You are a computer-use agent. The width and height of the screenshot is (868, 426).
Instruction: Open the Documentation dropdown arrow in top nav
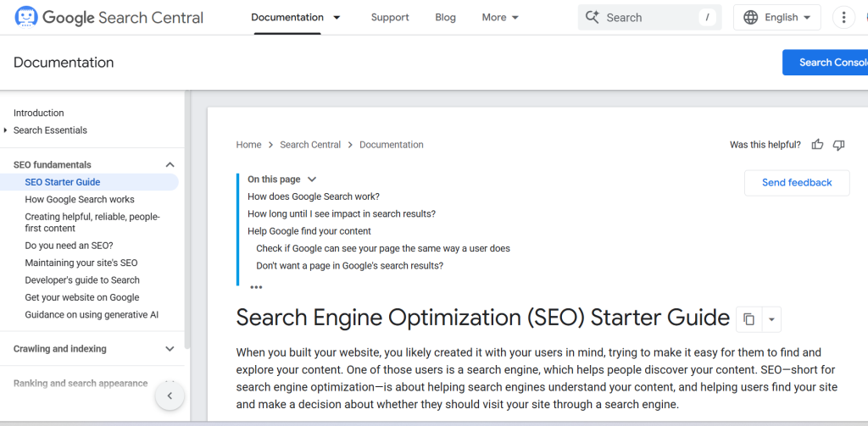(x=337, y=17)
